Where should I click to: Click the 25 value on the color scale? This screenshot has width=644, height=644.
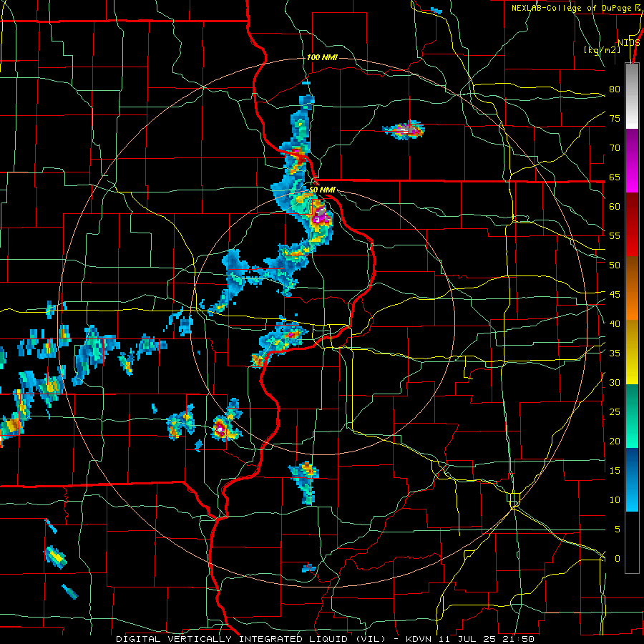[x=615, y=412]
